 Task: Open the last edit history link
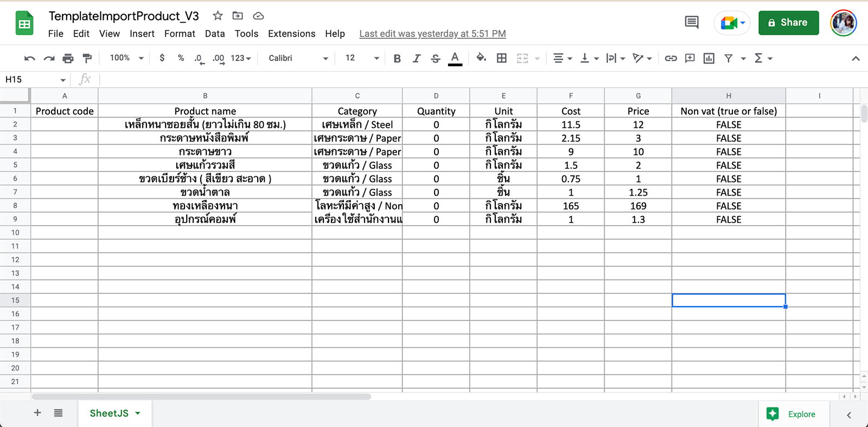[432, 34]
